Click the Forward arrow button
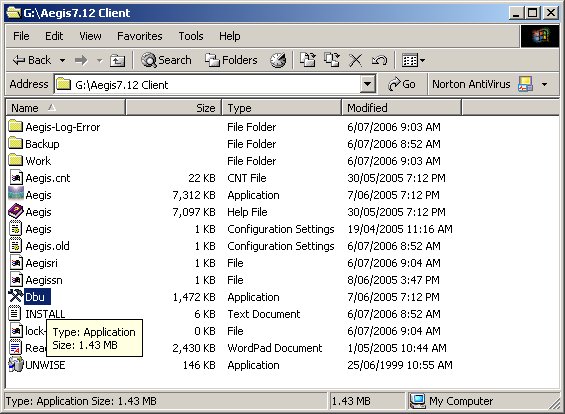Viewport: 565px width, 414px height. coord(81,60)
